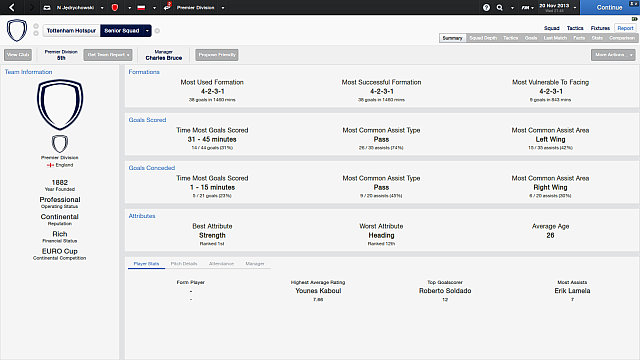This screenshot has height=360, width=640.
Task: Click the Continue button
Action: click(x=610, y=7)
